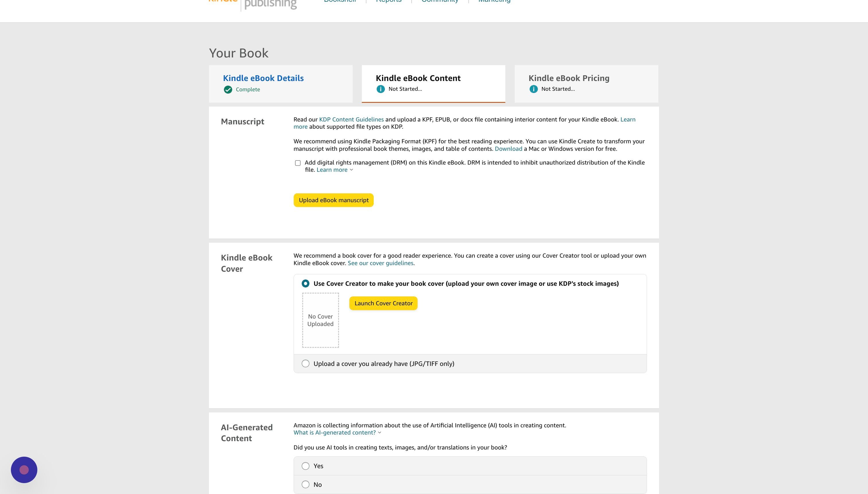This screenshot has width=868, height=494.
Task: Select Use Cover Creator radio option
Action: point(305,283)
